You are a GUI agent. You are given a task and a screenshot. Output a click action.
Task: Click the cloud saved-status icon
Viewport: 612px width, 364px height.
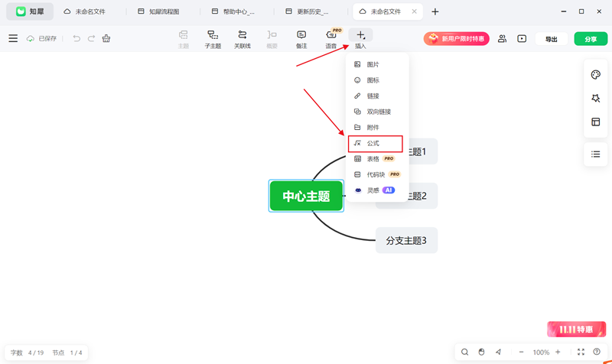tap(31, 39)
